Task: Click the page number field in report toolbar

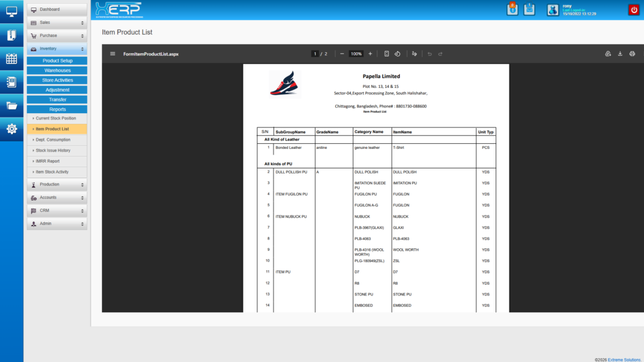Action: [315, 53]
